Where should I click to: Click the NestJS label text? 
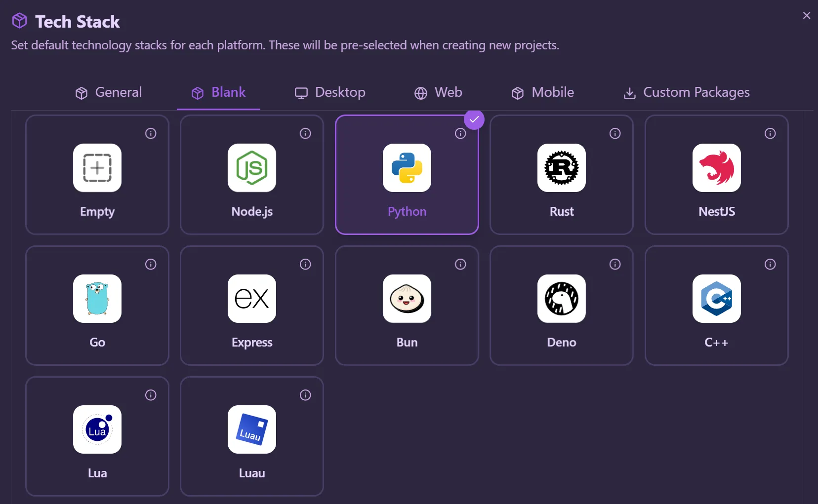[717, 212]
